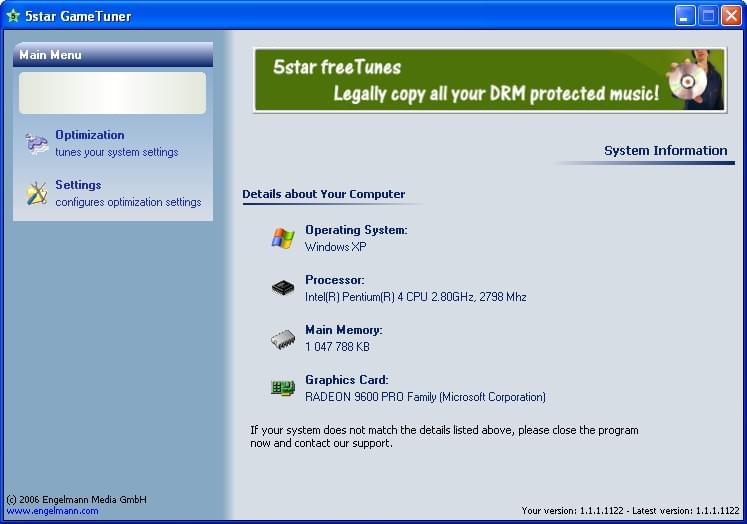Screen dimensions: 747x524
Task: Click the support contact notice text
Action: [444, 436]
